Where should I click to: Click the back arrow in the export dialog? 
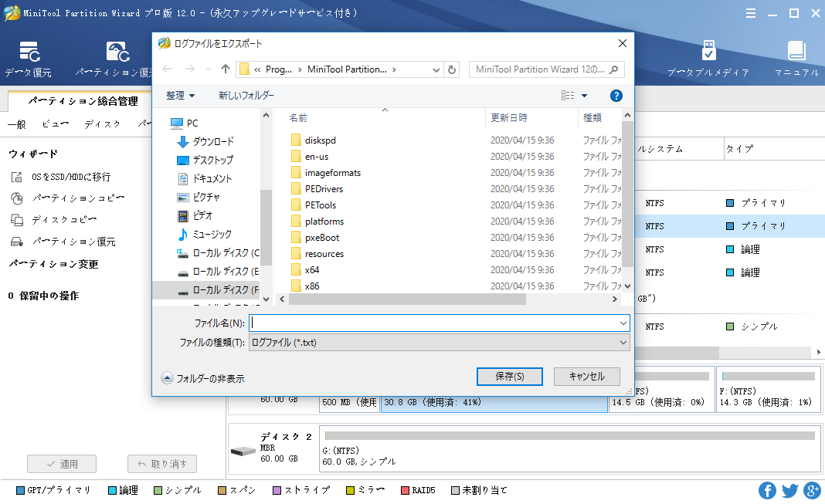point(167,69)
